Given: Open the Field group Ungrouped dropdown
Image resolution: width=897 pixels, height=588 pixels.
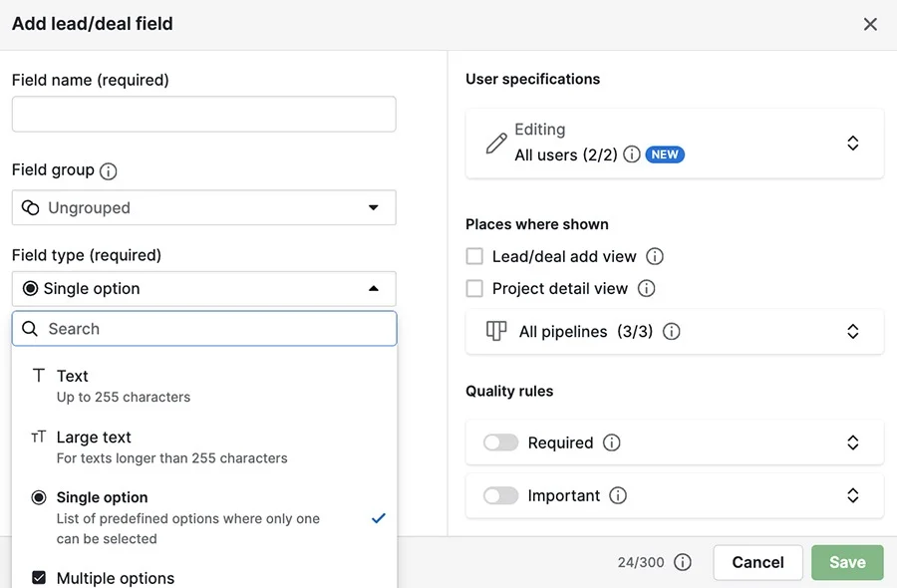Looking at the screenshot, I should click(203, 207).
